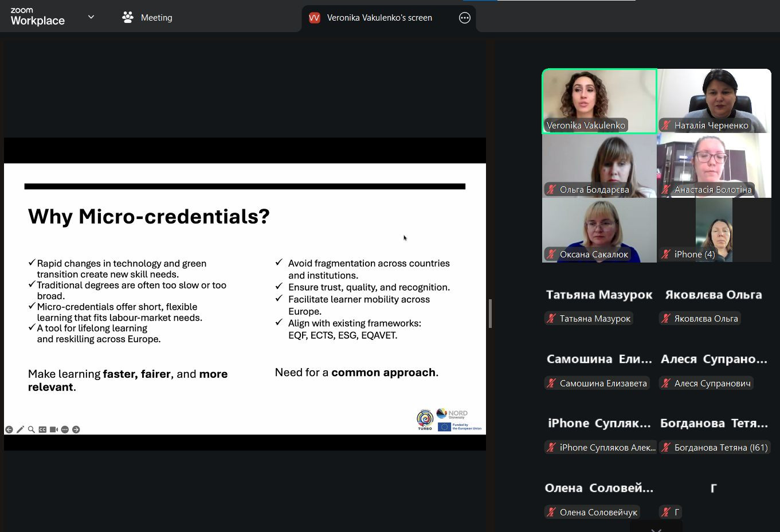
Task: Open the more options button for shared screen
Action: point(465,18)
